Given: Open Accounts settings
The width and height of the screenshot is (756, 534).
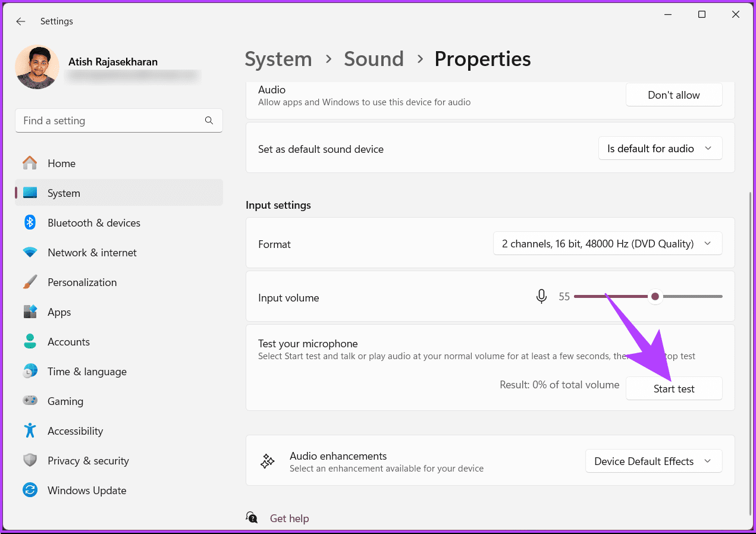Looking at the screenshot, I should 68,341.
